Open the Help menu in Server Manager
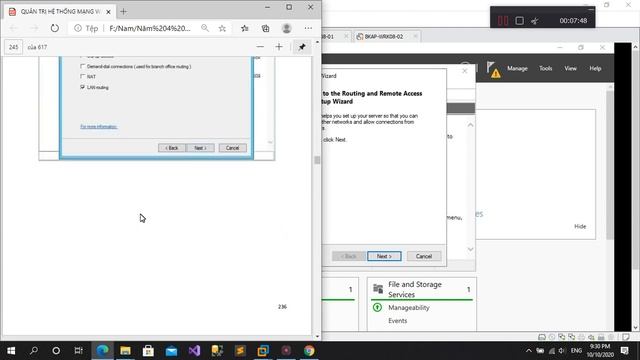This screenshot has width=640, height=360. click(595, 69)
